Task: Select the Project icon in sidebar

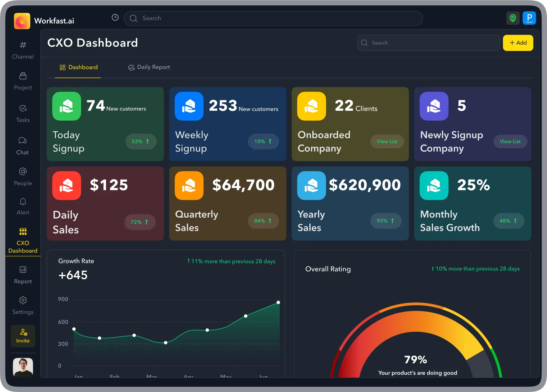Action: [x=22, y=81]
